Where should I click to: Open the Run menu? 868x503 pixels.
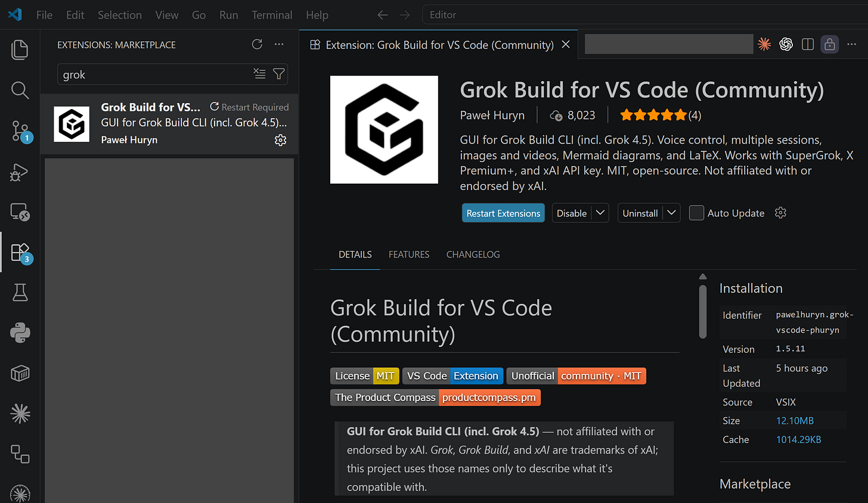coord(228,15)
